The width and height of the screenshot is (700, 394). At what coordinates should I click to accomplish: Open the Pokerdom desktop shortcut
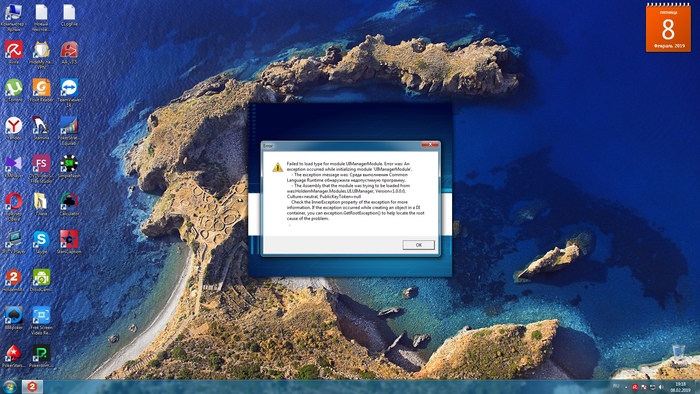[41, 356]
